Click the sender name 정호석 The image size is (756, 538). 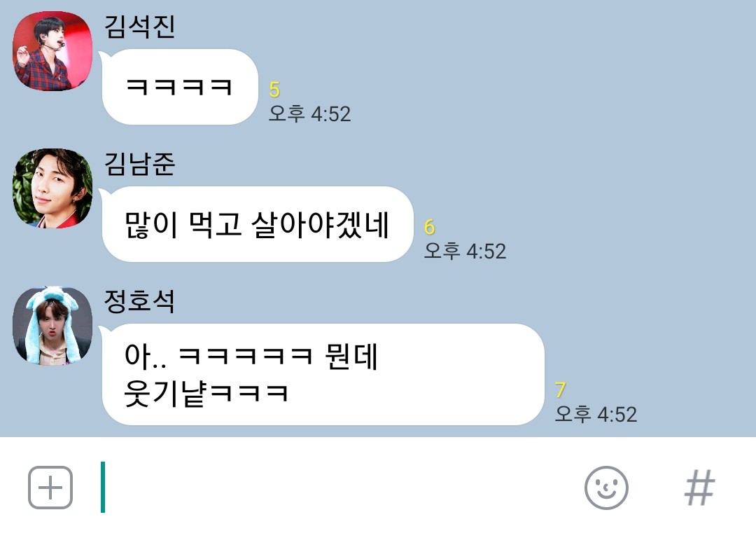click(139, 301)
